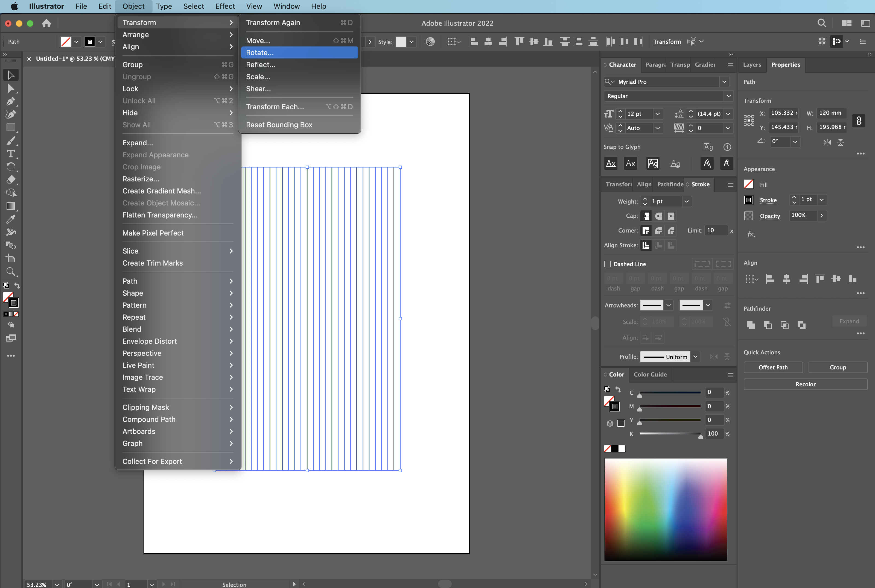Toggle the None fill swatch in Color panel

[608, 448]
